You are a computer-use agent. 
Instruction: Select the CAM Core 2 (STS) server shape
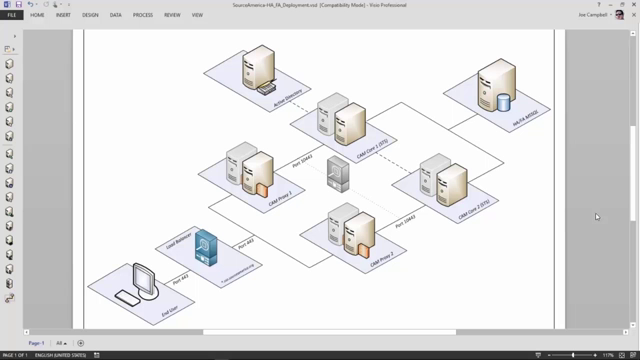click(444, 180)
